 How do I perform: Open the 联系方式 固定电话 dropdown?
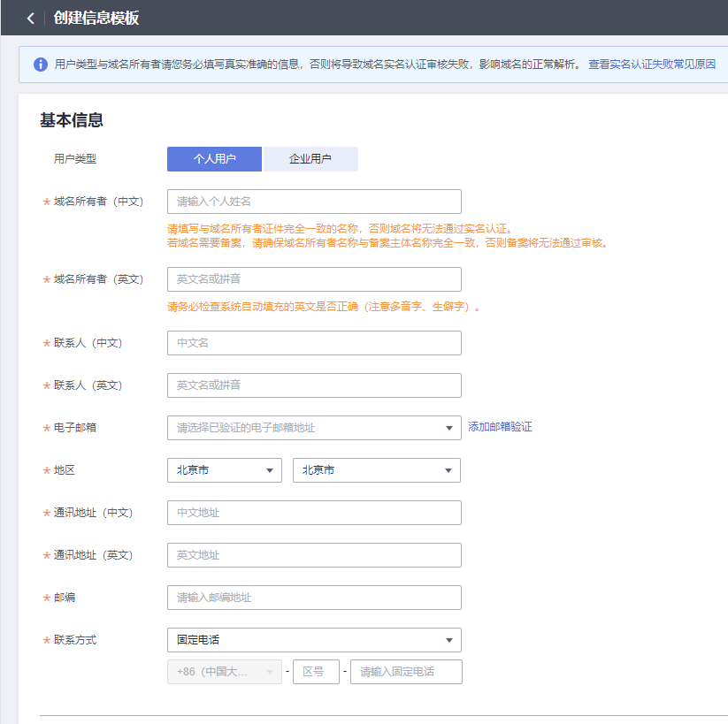314,640
